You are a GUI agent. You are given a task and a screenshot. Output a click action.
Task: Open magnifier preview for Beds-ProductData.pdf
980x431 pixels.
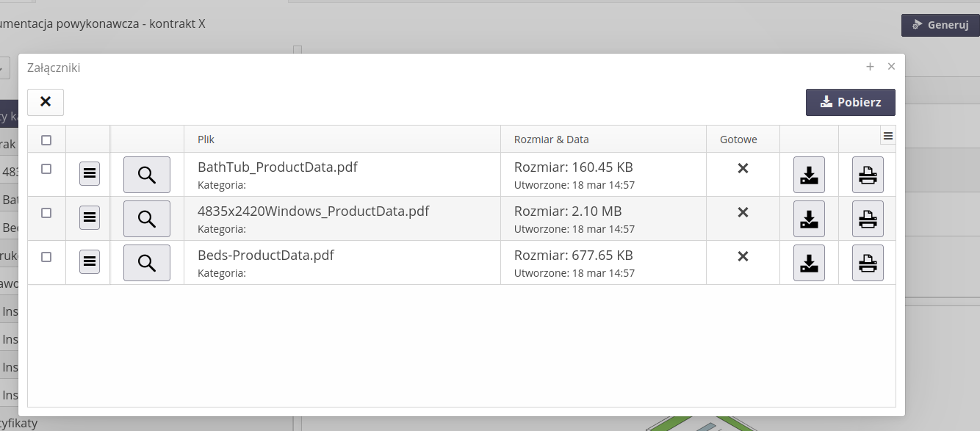pos(147,263)
